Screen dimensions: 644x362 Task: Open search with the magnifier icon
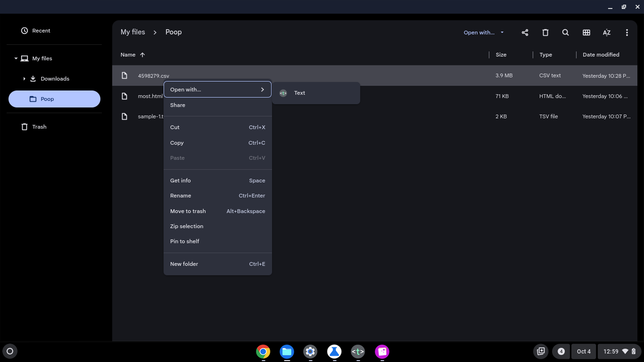click(565, 33)
